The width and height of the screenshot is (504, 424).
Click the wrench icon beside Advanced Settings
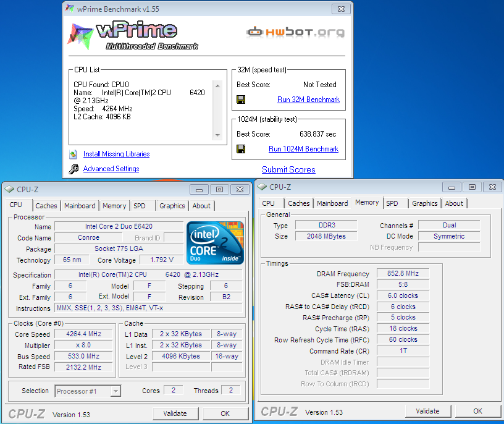click(x=73, y=169)
